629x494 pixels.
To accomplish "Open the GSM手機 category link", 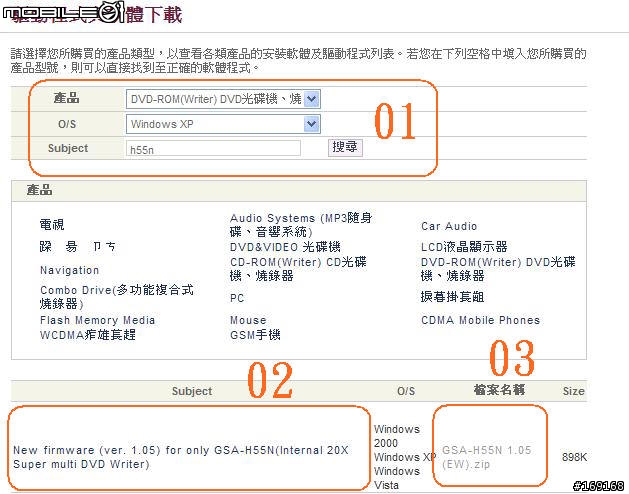I will [x=255, y=335].
